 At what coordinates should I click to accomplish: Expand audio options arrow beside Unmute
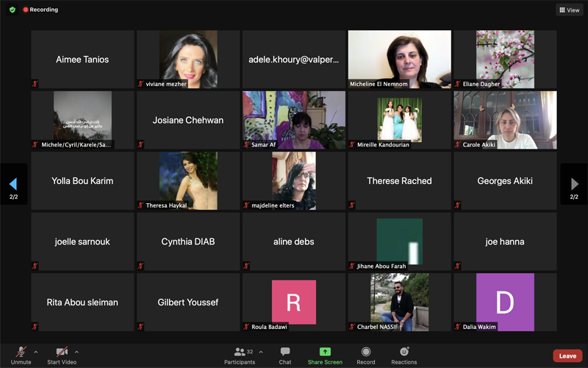(35, 352)
